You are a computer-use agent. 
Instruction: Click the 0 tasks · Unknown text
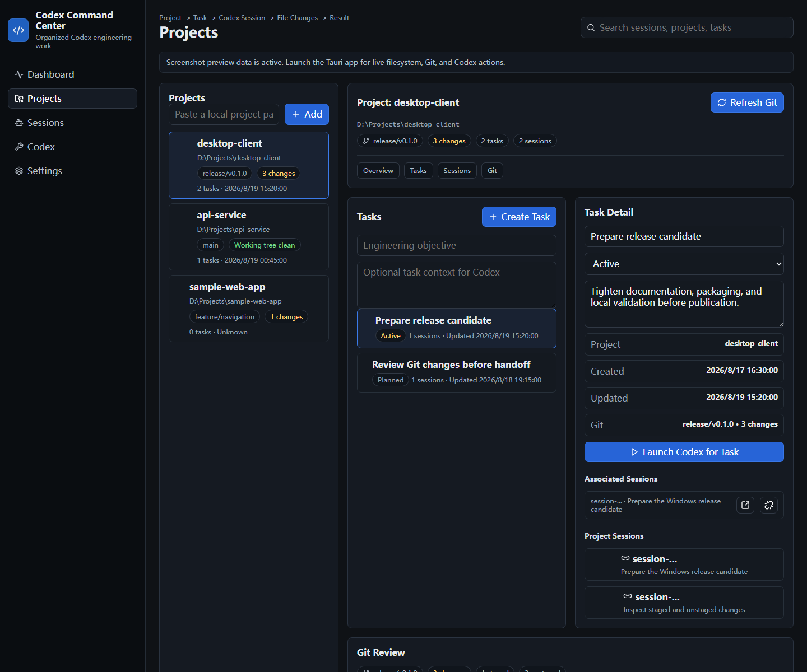pyautogui.click(x=218, y=332)
